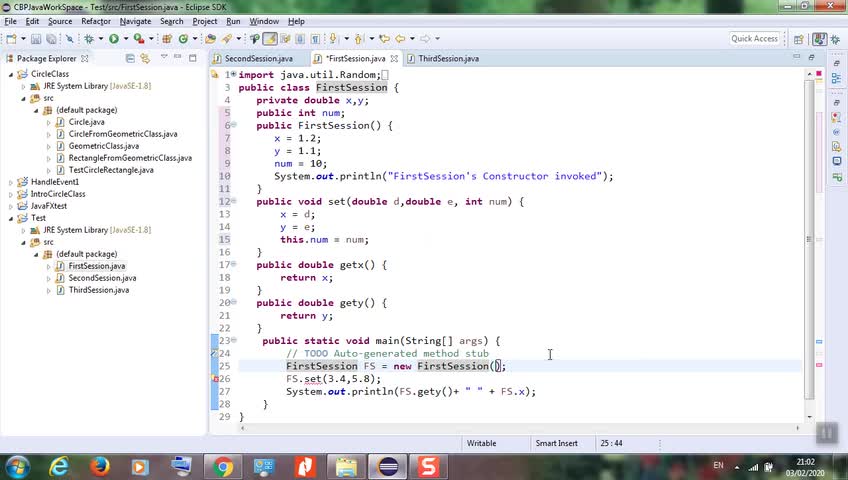This screenshot has width=848, height=480.
Task: Open Google Chrome from the taskbar
Action: pyautogui.click(x=223, y=466)
